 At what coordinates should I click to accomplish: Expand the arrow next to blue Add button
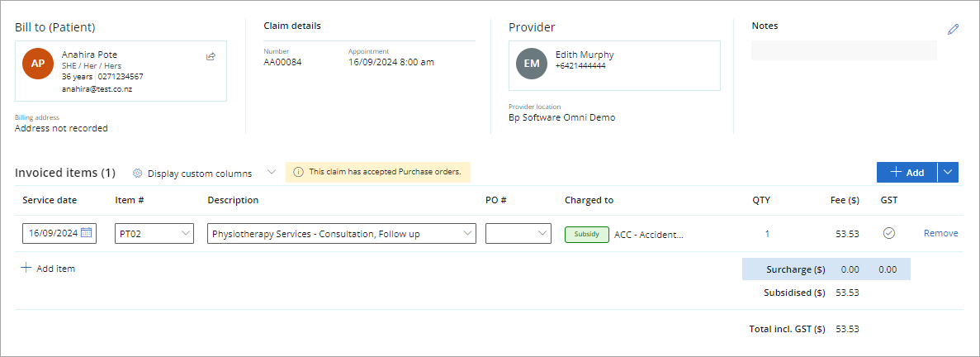pos(948,172)
